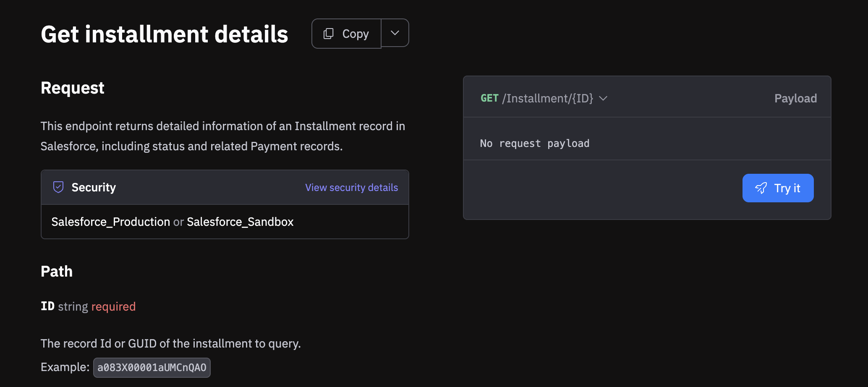This screenshot has width=868, height=387.
Task: Expand the chevron after /Installment/{ID}
Action: click(603, 98)
